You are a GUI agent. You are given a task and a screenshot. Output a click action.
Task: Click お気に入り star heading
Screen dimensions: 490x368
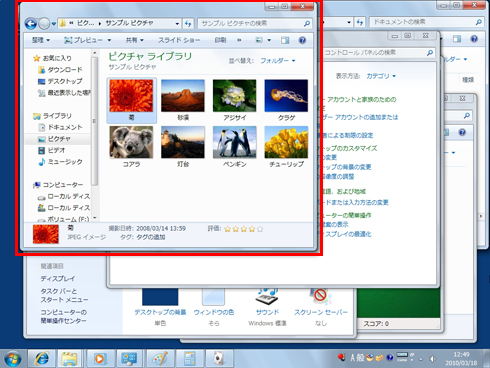coord(52,58)
